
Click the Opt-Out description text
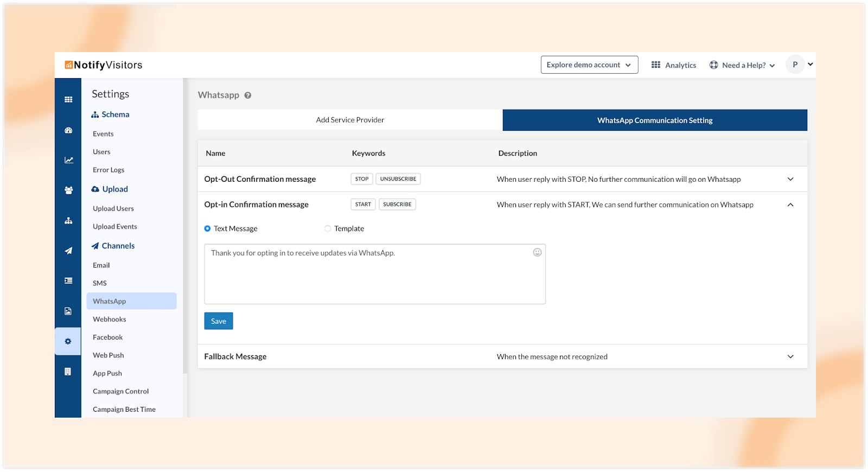pos(618,179)
